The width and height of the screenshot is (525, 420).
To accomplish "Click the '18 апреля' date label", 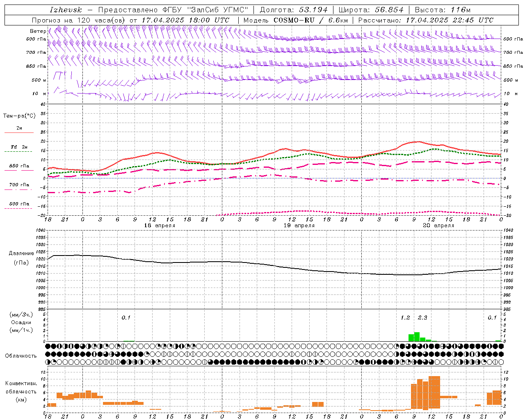I will 160,226.
